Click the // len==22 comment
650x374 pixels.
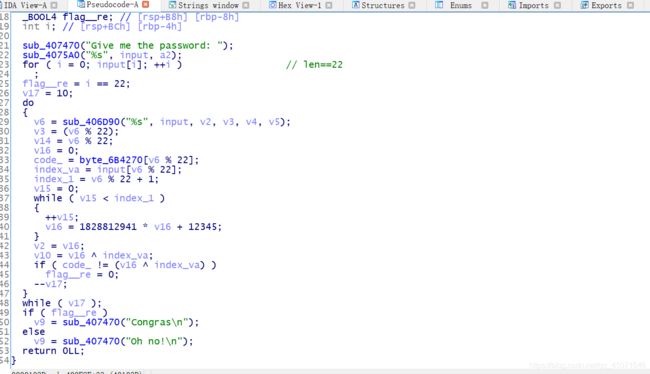pos(314,65)
